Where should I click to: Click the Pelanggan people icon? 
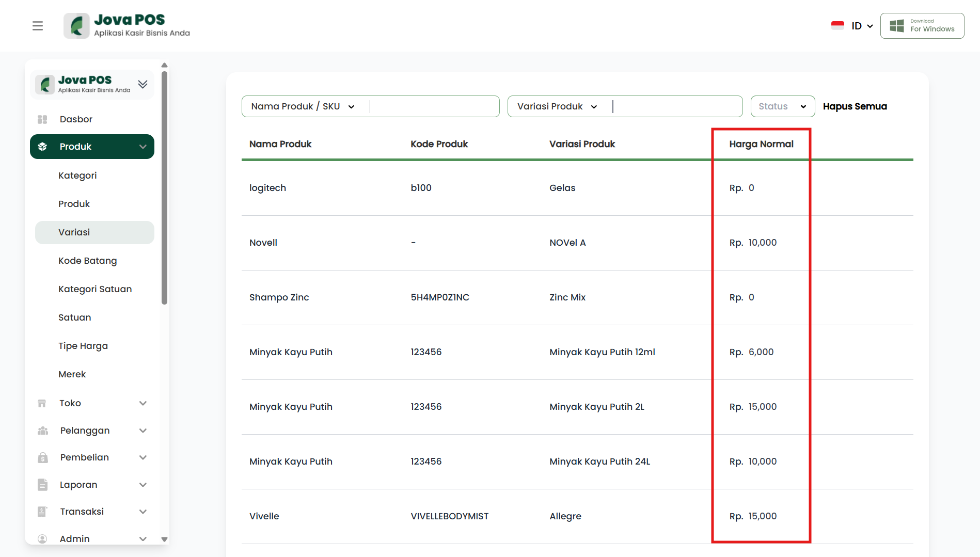coord(42,431)
